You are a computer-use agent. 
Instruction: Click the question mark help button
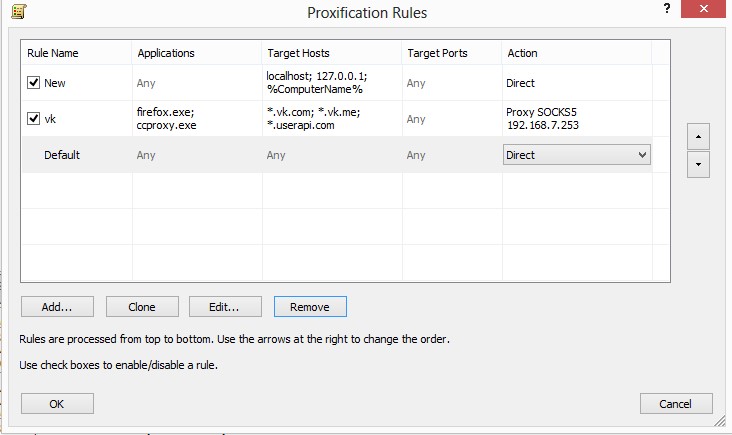[666, 9]
